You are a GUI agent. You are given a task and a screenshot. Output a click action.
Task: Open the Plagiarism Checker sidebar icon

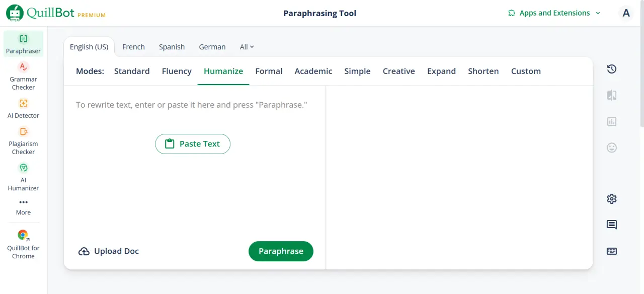23,131
